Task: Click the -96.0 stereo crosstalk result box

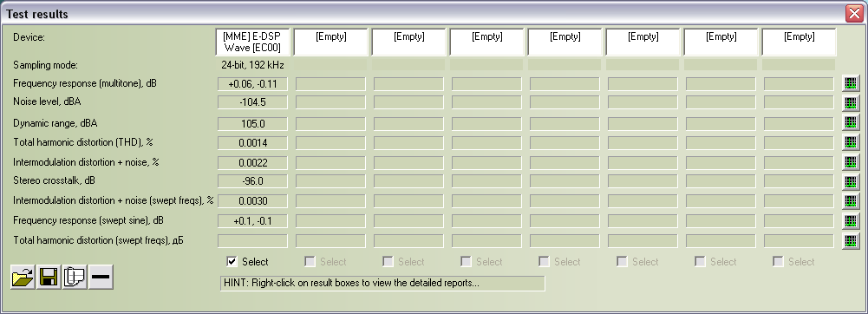Action: click(x=252, y=181)
